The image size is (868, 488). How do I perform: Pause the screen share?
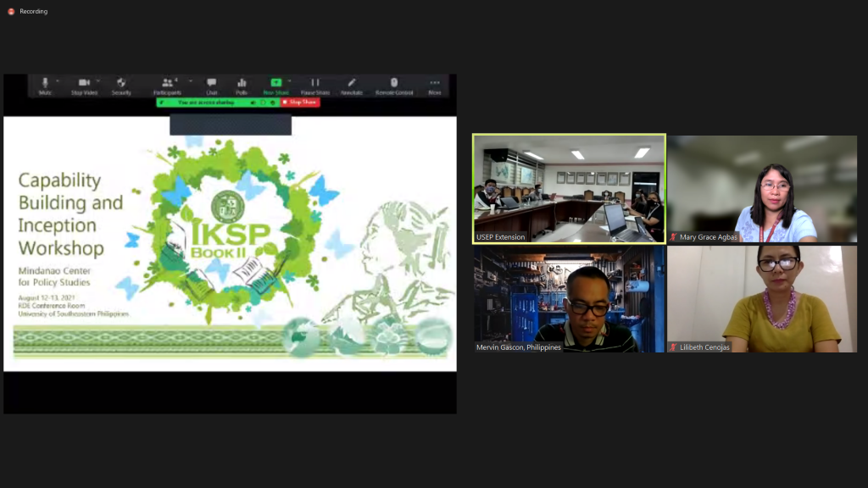(315, 86)
